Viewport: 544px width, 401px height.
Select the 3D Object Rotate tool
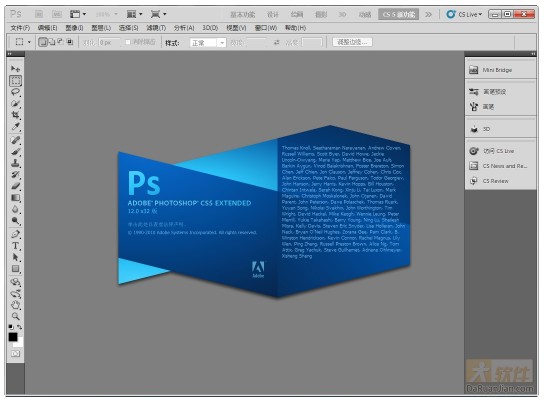click(15, 282)
